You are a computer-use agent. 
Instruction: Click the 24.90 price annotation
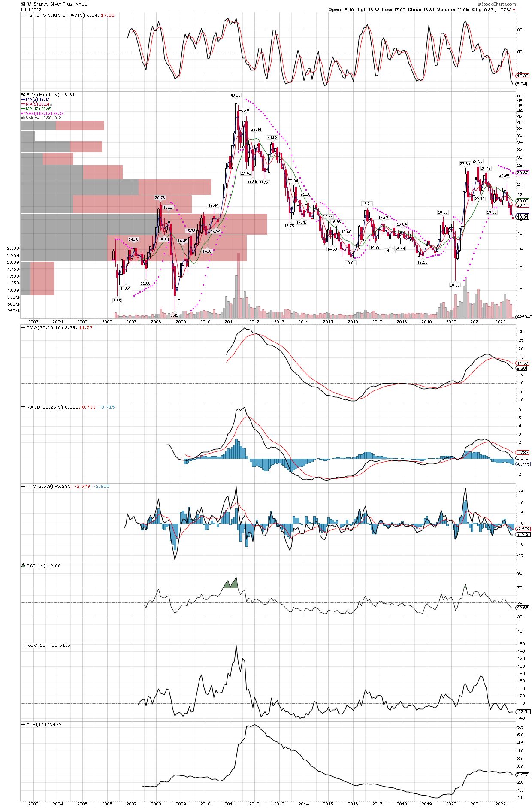coord(504,175)
